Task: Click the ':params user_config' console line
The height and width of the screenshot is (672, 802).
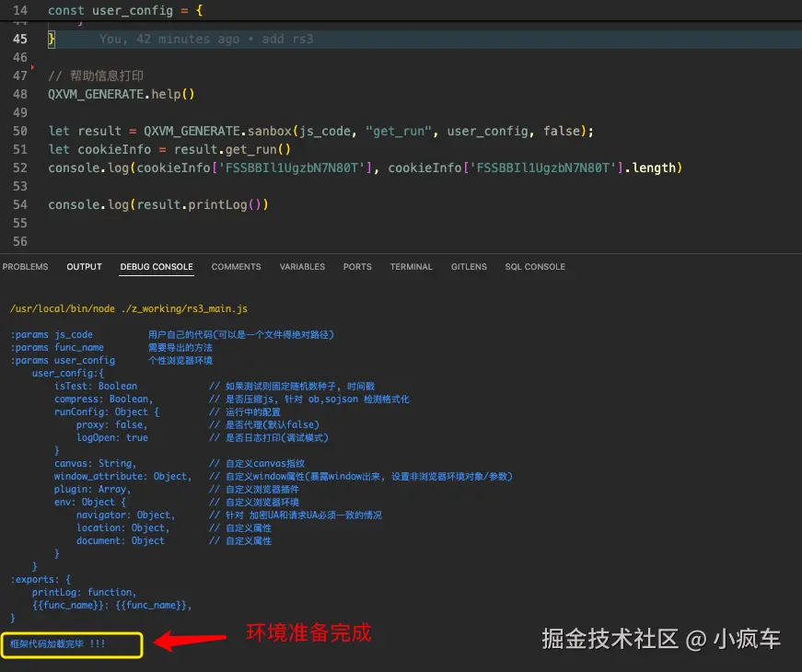Action: pyautogui.click(x=111, y=360)
